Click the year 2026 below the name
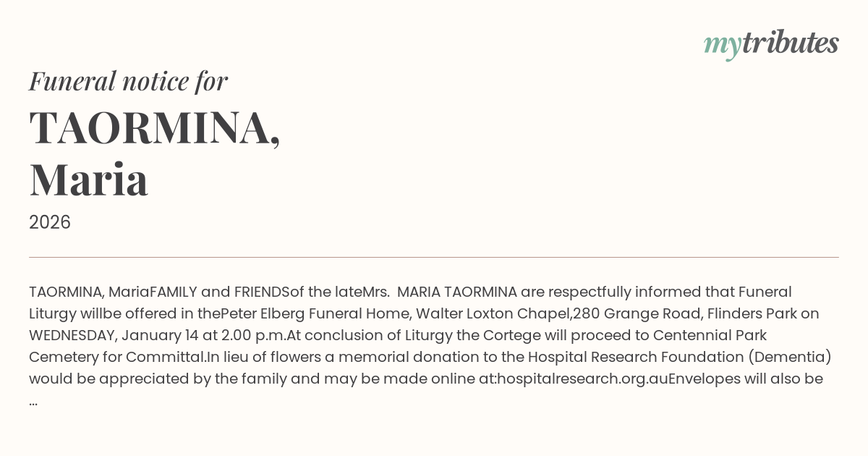868x456 pixels. tap(50, 222)
